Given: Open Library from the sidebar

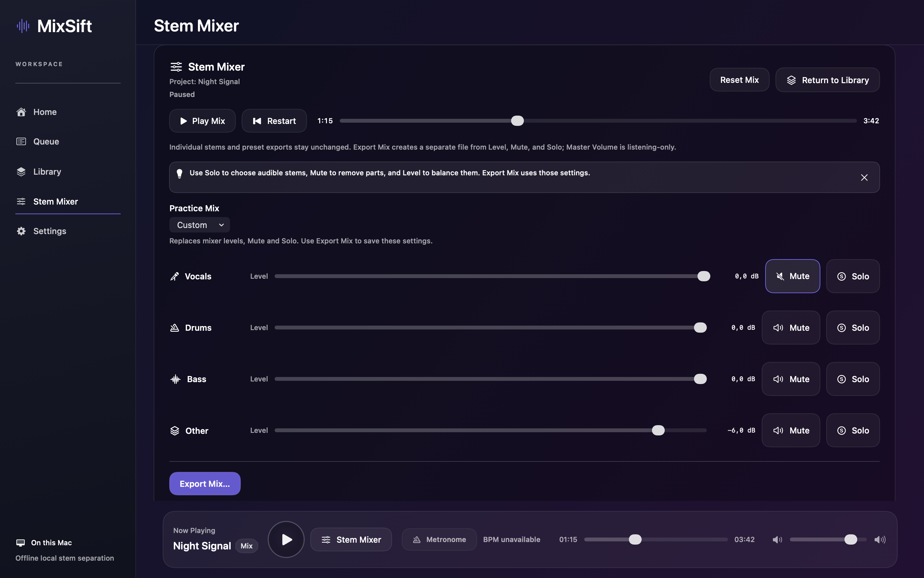Looking at the screenshot, I should [68, 172].
